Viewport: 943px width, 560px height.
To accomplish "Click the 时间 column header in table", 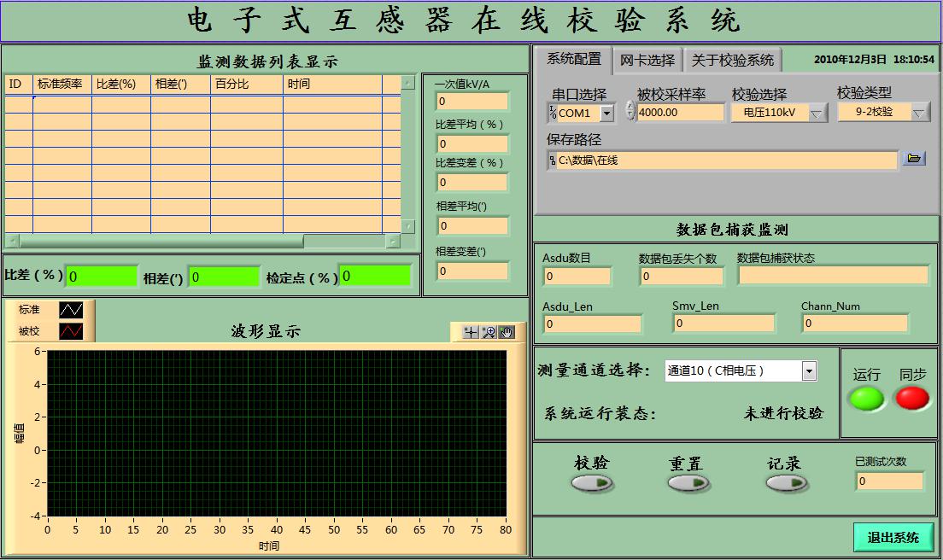I will 332,85.
